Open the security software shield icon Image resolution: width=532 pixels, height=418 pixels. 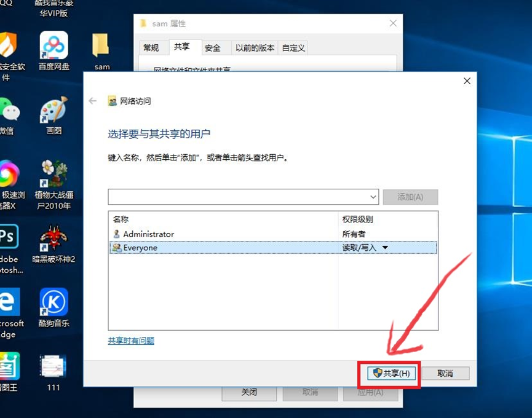pos(7,45)
